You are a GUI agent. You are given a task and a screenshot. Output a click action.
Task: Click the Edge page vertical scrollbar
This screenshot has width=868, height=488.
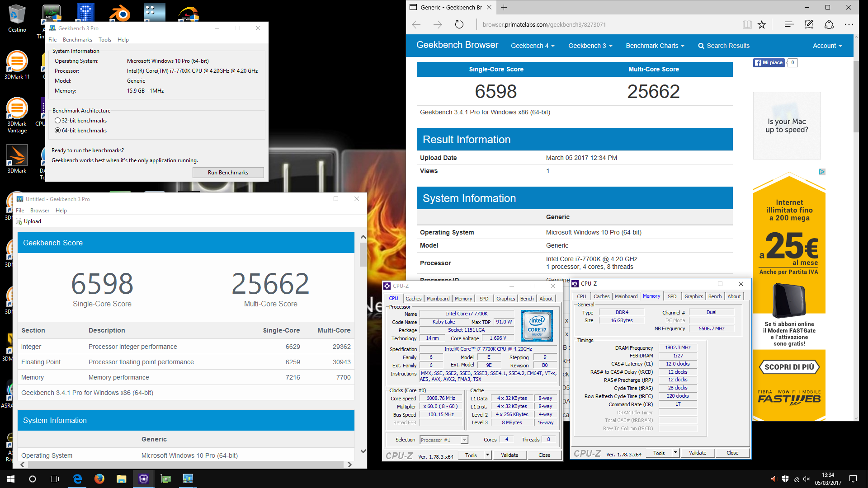[856, 96]
